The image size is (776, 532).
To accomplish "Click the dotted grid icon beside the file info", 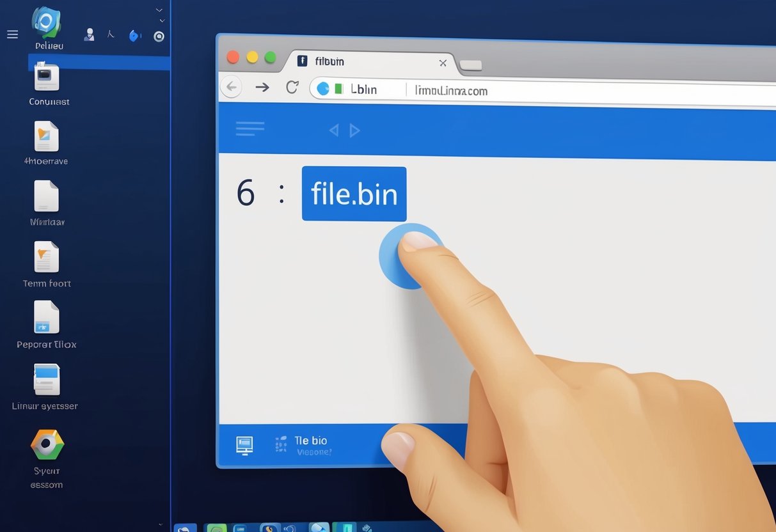I will point(280,444).
